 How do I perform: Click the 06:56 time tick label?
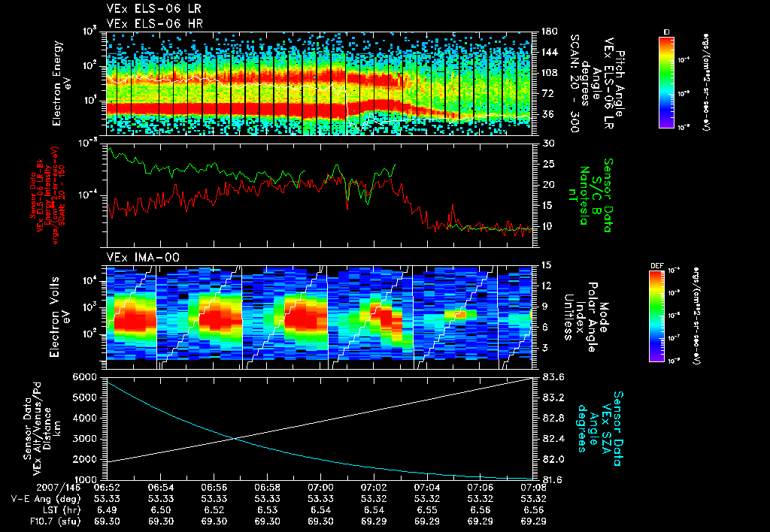tap(214, 487)
